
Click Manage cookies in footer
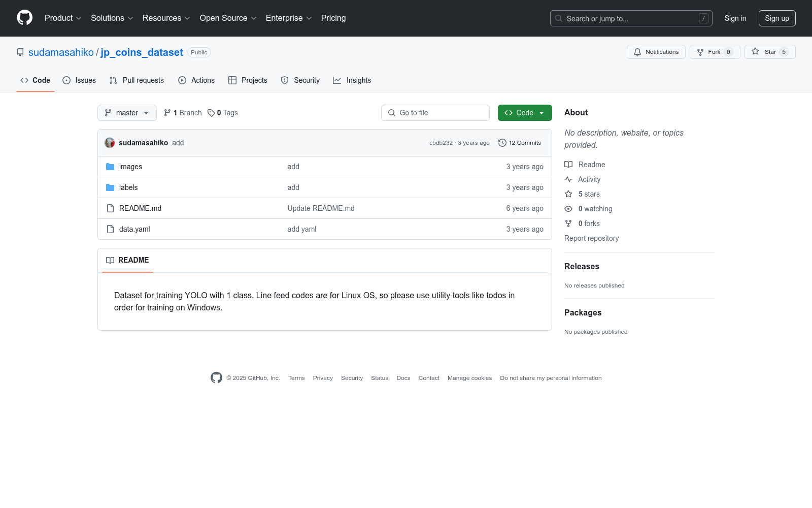(469, 378)
